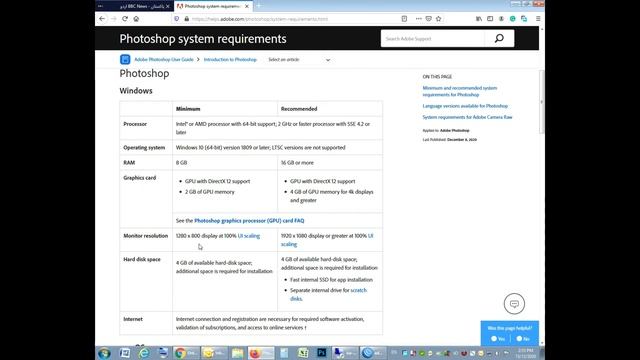Bookmark this page with the star icon

439,19
